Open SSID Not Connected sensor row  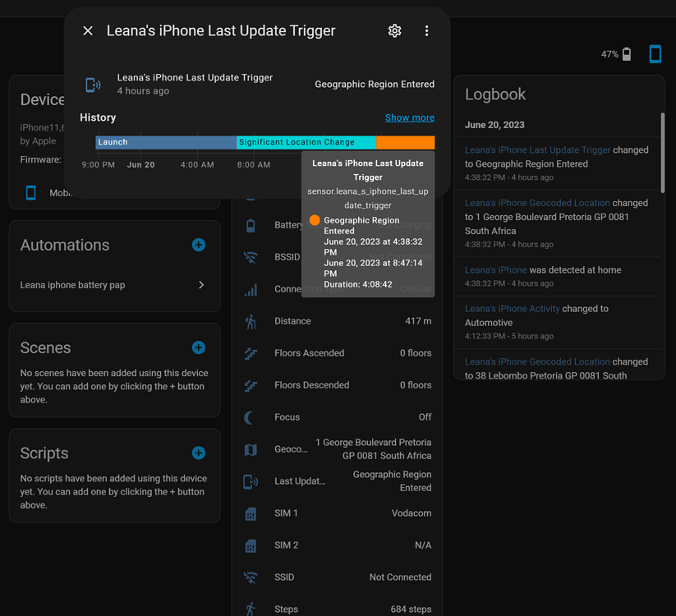(x=337, y=577)
